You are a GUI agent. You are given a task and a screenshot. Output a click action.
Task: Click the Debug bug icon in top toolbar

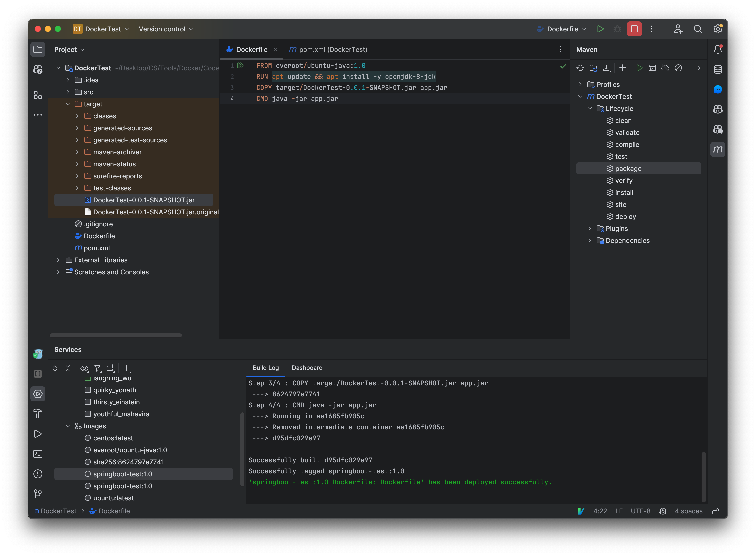tap(617, 29)
